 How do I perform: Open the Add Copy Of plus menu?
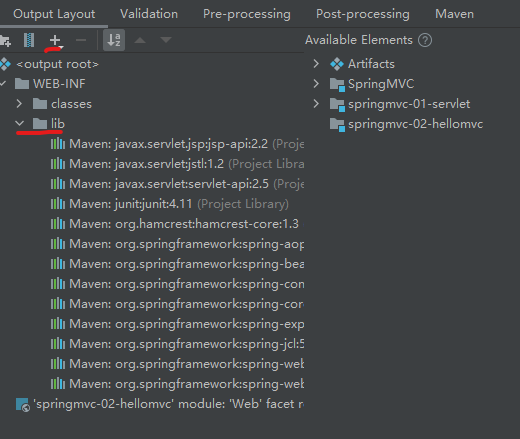point(55,40)
